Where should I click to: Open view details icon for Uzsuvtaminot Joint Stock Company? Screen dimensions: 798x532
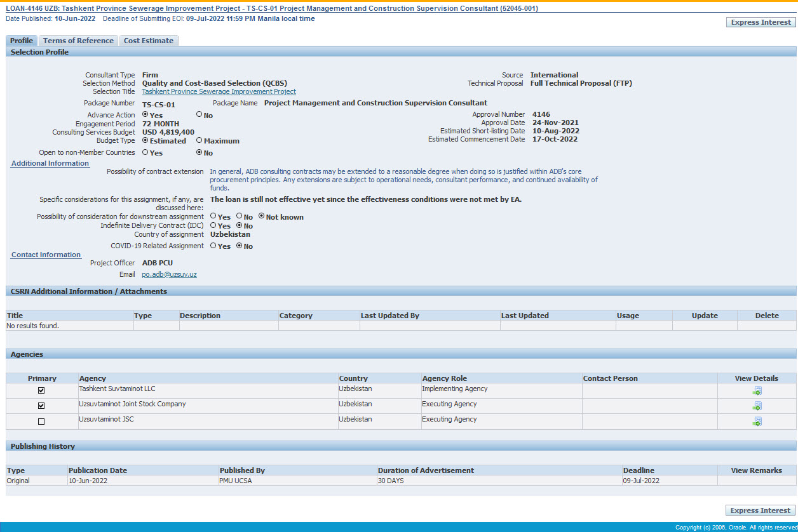coord(757,406)
